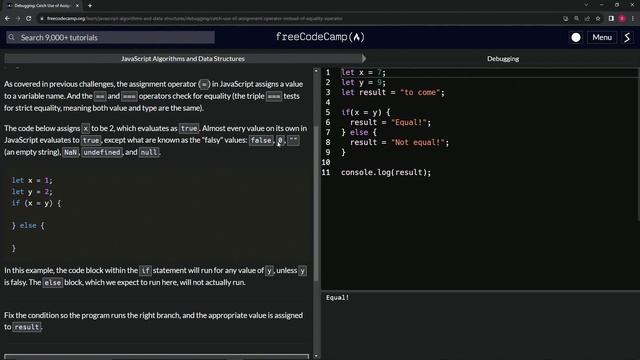Click the result = "Equal!" line
Screen dimensions: 640x360
tap(390, 122)
